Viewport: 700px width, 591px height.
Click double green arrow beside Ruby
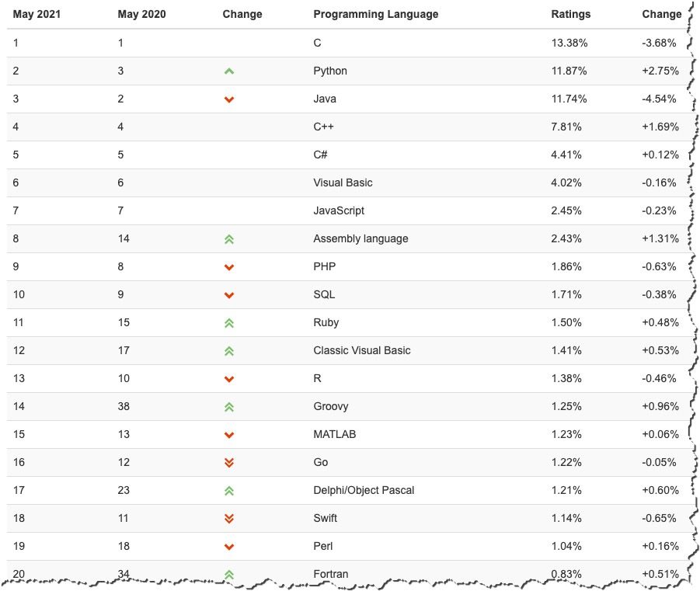(229, 323)
